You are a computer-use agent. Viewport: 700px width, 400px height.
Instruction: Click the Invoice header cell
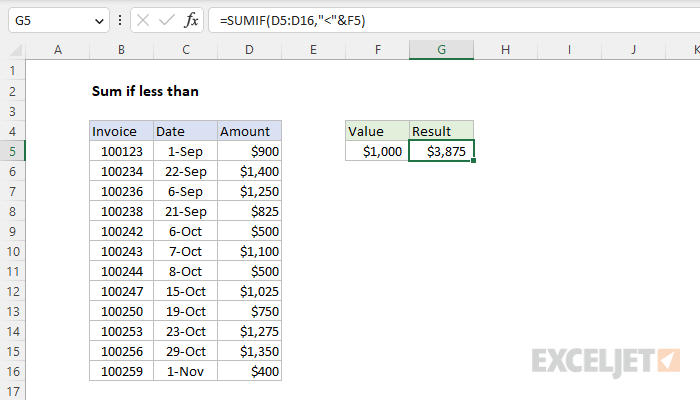click(x=121, y=131)
